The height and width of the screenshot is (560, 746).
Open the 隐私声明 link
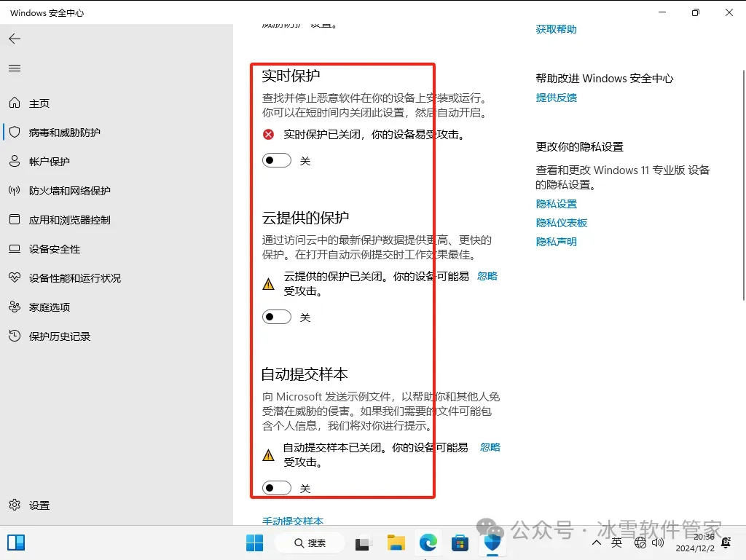pyautogui.click(x=556, y=242)
